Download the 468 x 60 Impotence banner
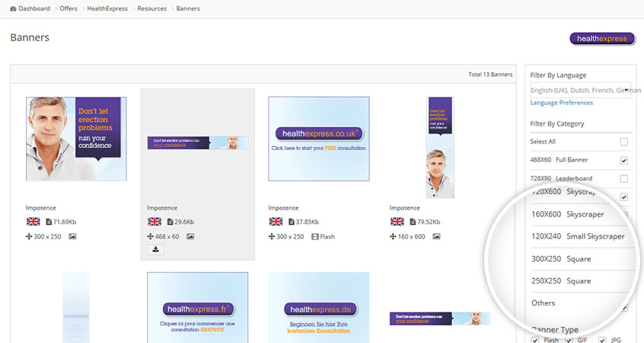The height and width of the screenshot is (343, 644). [x=155, y=248]
